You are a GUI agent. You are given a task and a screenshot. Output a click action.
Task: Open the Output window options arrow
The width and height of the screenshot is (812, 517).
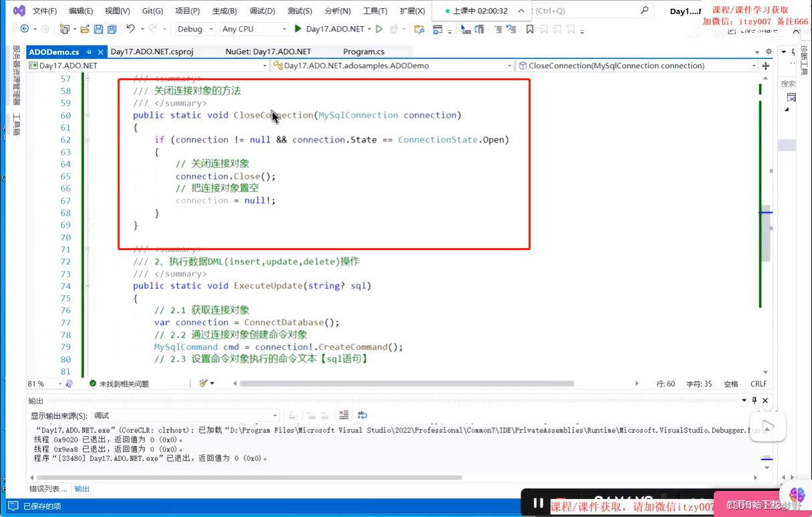tap(744, 401)
